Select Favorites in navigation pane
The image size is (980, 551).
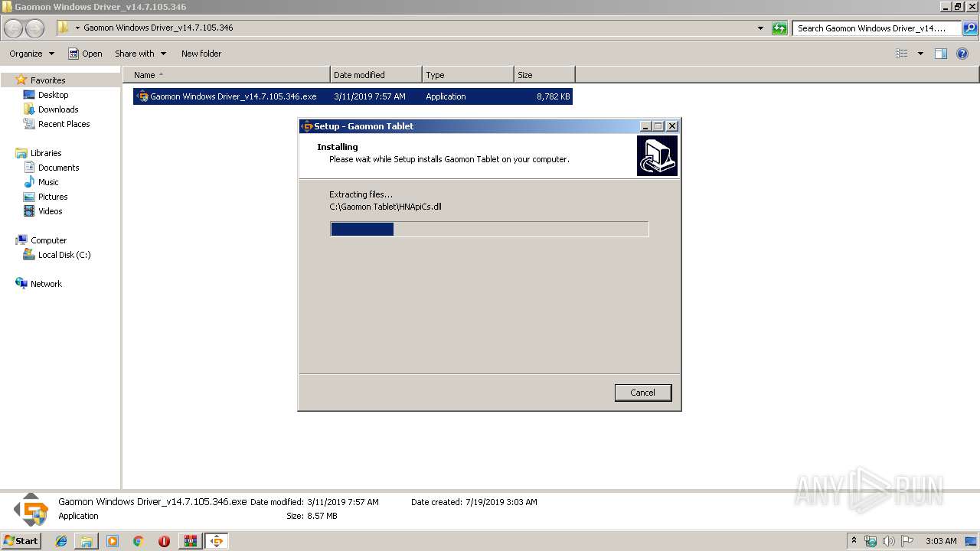tap(47, 80)
